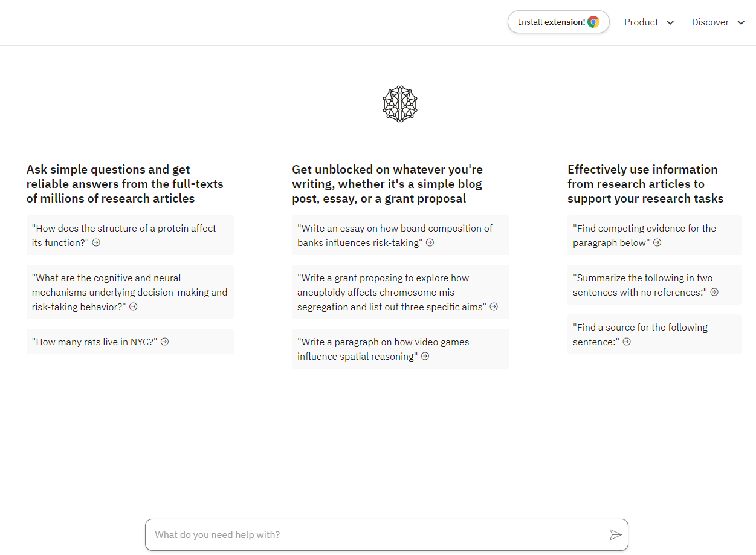The width and height of the screenshot is (756, 555).
Task: Expand the Product chevron
Action: (x=670, y=23)
